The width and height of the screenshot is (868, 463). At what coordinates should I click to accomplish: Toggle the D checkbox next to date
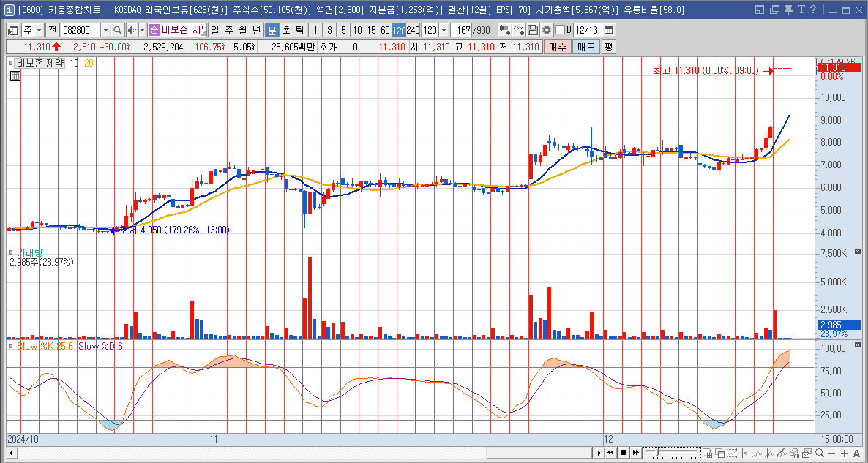coord(560,31)
